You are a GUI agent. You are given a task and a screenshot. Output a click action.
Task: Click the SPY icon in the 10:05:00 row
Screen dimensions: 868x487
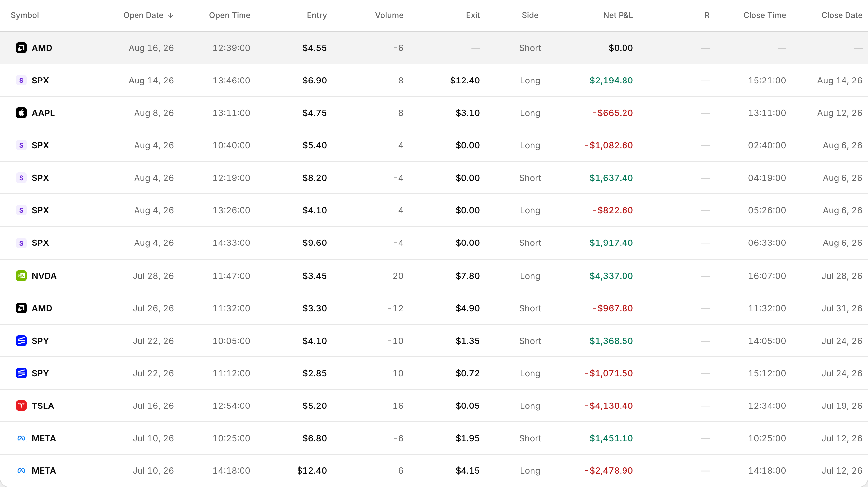(x=21, y=341)
